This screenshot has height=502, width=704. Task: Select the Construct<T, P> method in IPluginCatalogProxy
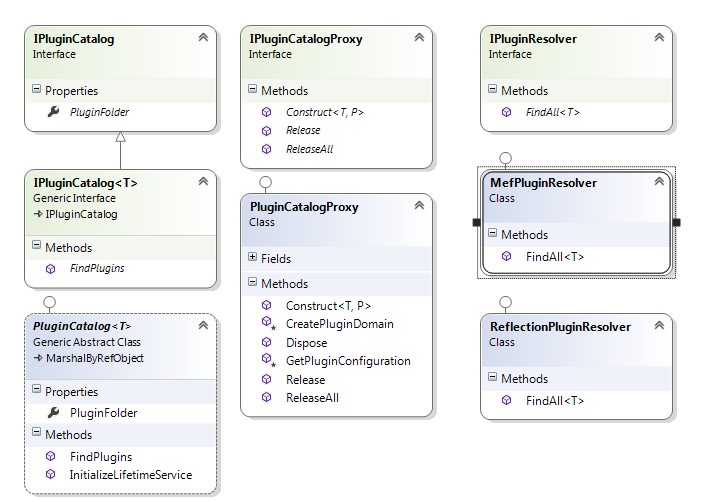tap(325, 112)
